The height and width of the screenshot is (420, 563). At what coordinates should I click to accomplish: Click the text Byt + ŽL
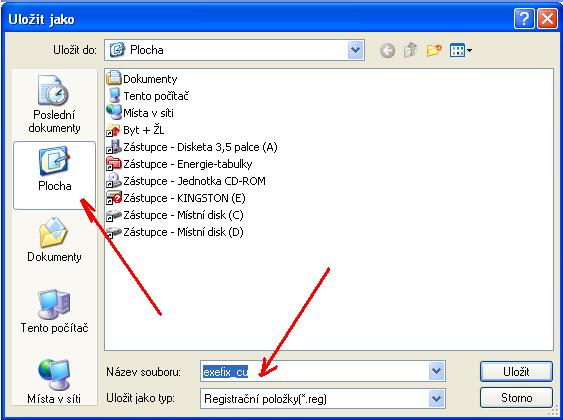click(144, 130)
